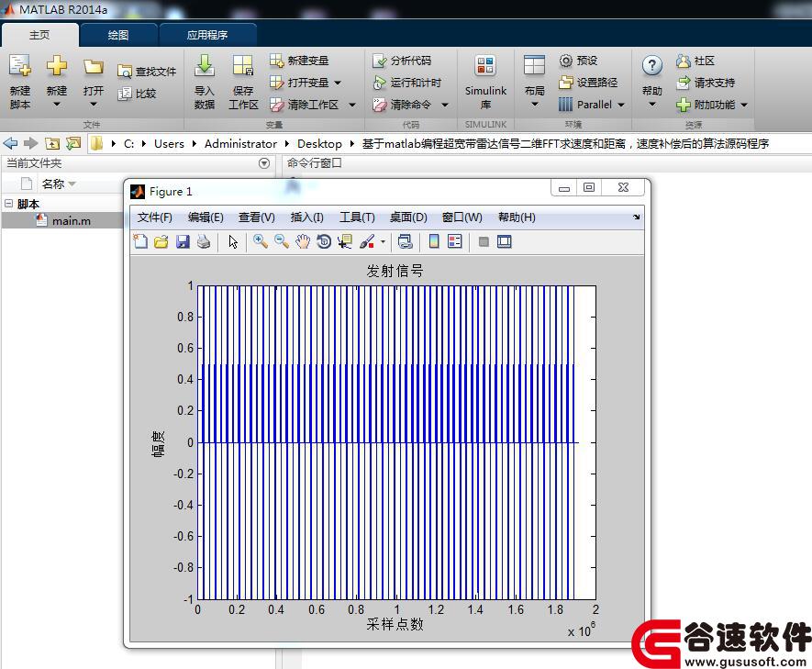Insert a colorbar from the figure toolbar
Image resolution: width=812 pixels, height=669 pixels.
[434, 242]
